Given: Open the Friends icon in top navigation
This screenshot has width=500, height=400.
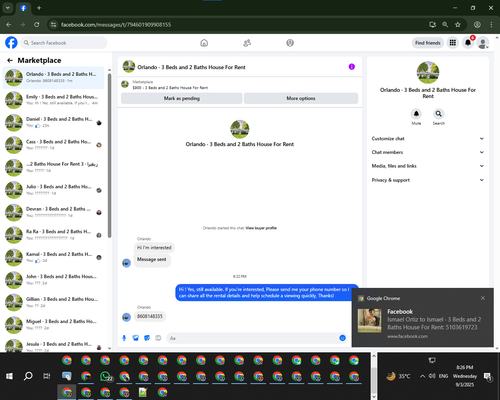Looking at the screenshot, I should click(247, 43).
